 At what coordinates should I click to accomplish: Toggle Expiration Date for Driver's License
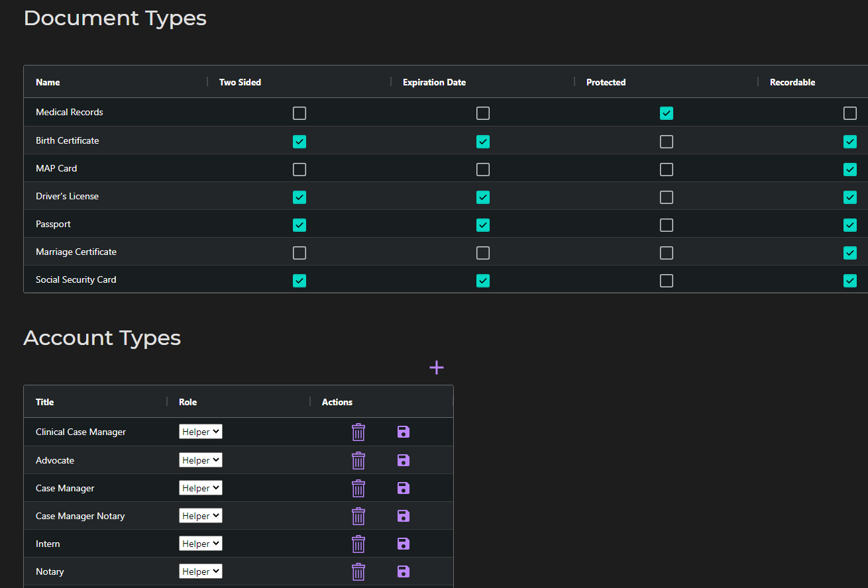click(x=483, y=197)
